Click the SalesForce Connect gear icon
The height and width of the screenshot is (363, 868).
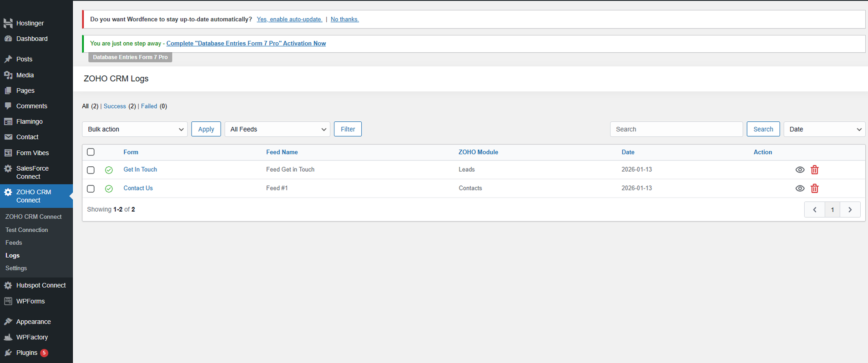click(x=8, y=169)
